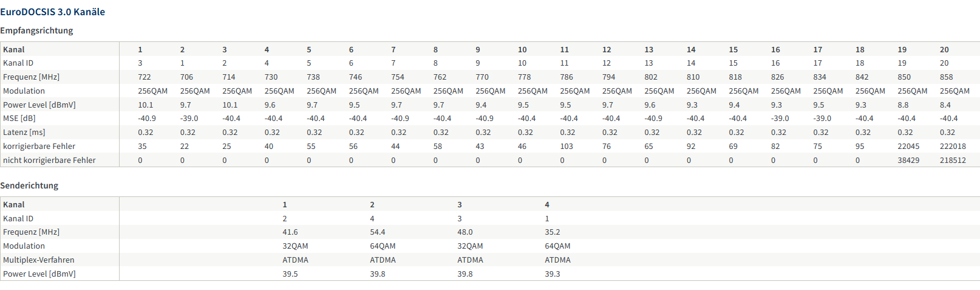This screenshot has width=980, height=290.
Task: Click the korrigierbare Fehler row label
Action: [x=39, y=147]
